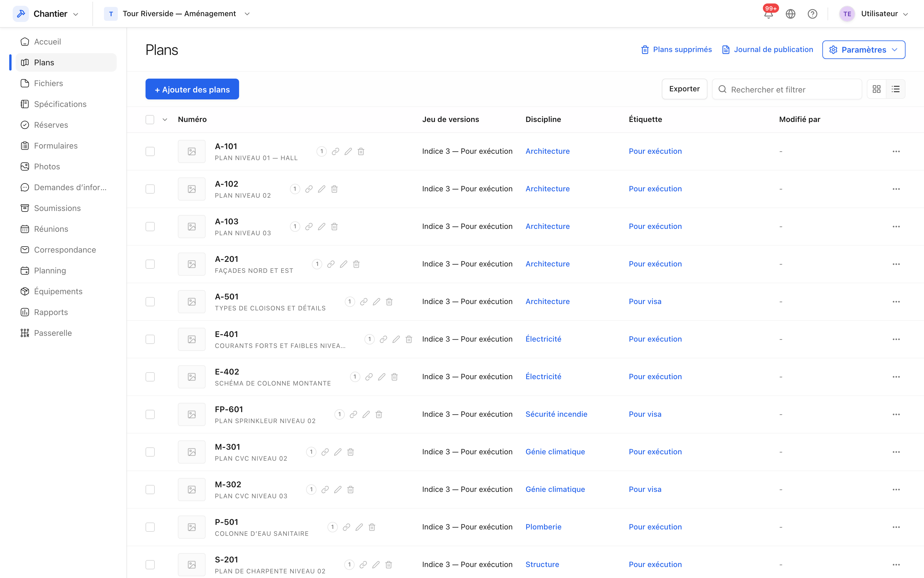Expand the Chantier app switcher dropdown
The width and height of the screenshot is (924, 578).
coord(76,14)
